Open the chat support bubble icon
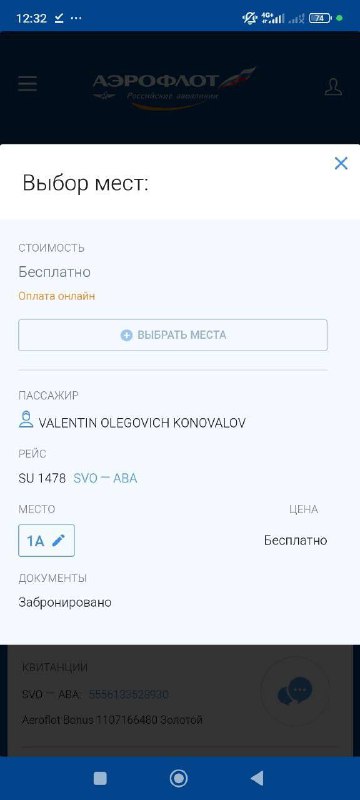This screenshot has width=360, height=800. coord(295,691)
